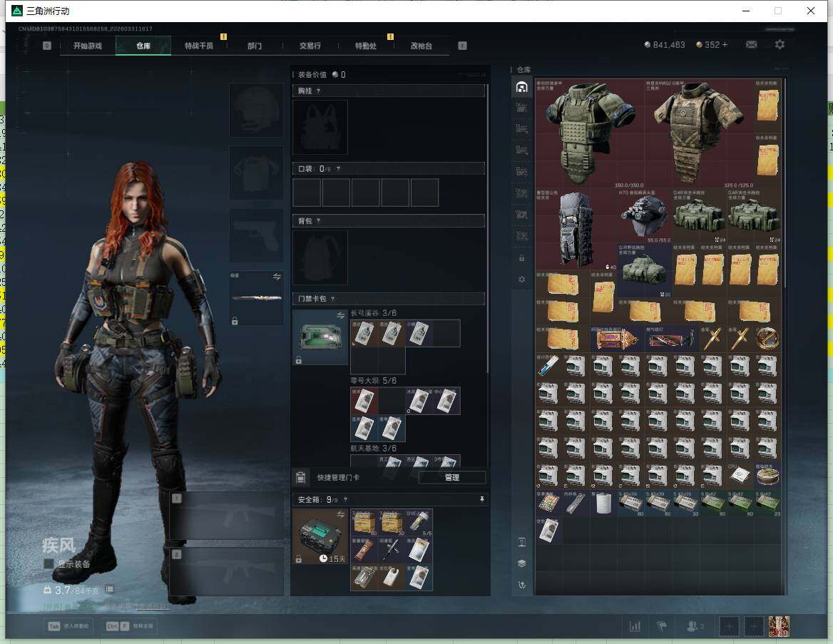Click the storage filter icon above stack icon
Image resolution: width=833 pixels, height=644 pixels.
coord(521,542)
